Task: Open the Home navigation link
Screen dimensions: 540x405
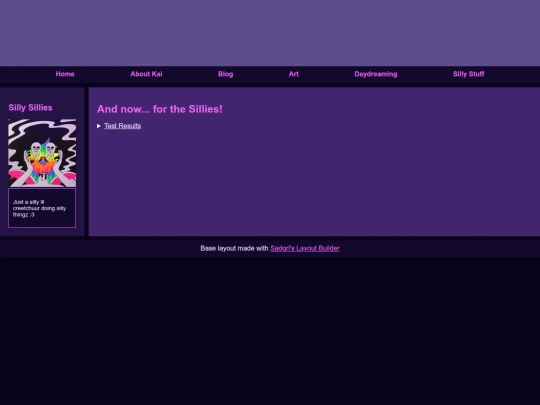Action: pyautogui.click(x=65, y=74)
